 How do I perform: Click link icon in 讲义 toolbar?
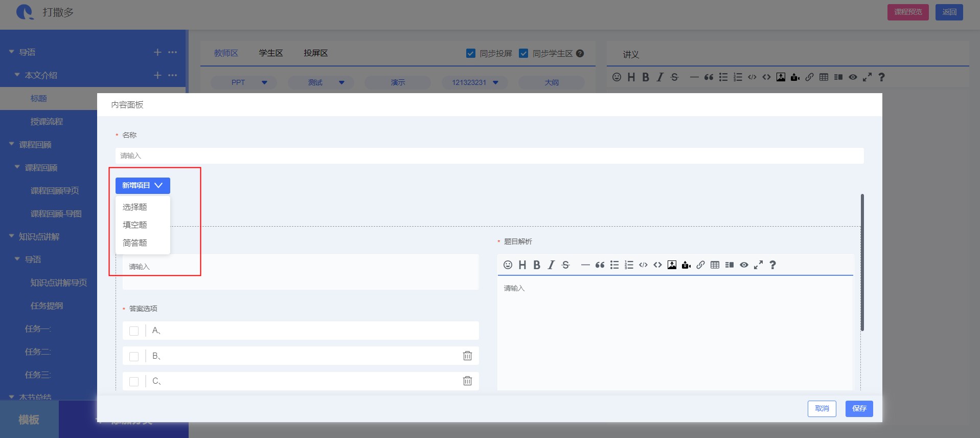point(809,77)
